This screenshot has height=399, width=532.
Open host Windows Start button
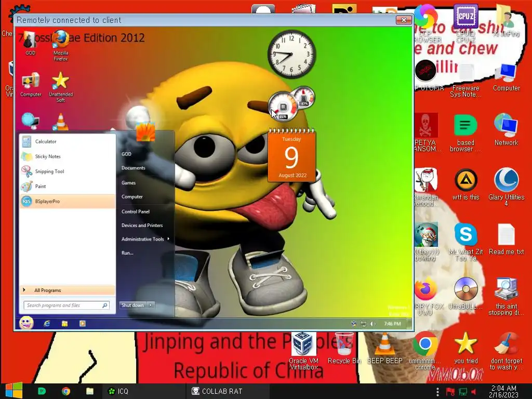[x=14, y=391]
